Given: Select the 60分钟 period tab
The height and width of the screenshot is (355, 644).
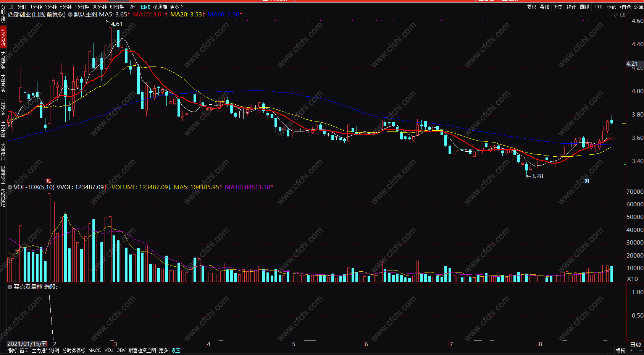Looking at the screenshot, I should [117, 7].
